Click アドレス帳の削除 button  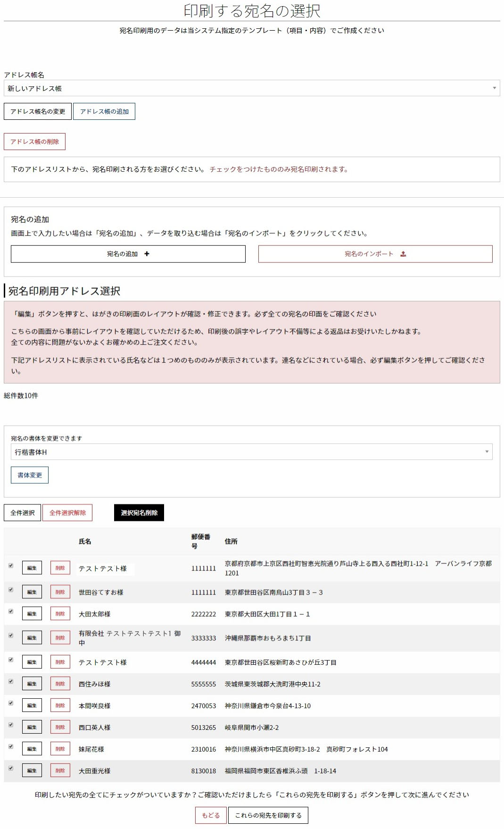(x=34, y=142)
